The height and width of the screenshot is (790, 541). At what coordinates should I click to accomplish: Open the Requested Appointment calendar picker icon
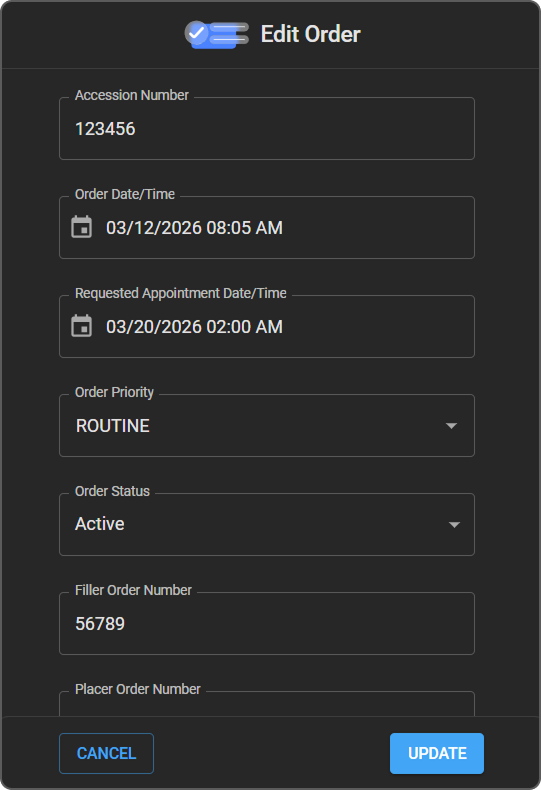point(82,326)
